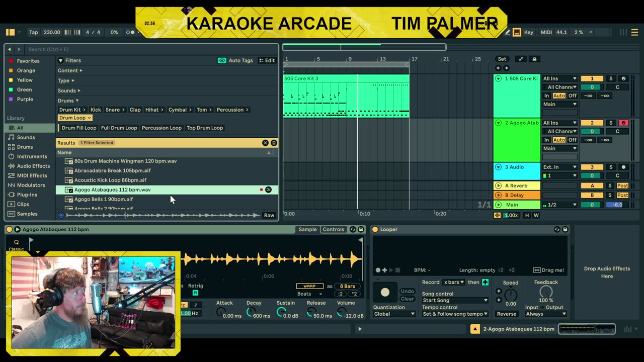This screenshot has height=362, width=644.
Task: Edit the 230.00 tempo field
Action: [x=52, y=32]
